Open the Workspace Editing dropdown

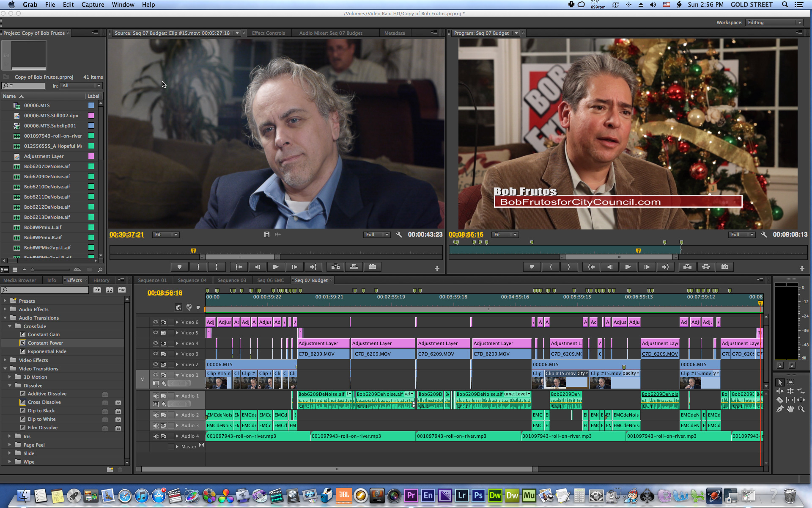774,22
